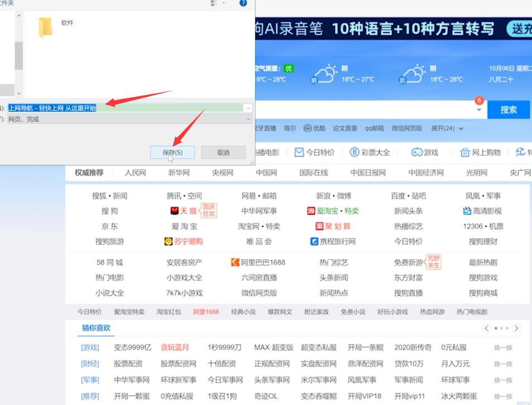Open the 免费新游 link
The height and width of the screenshot is (405, 532).
coord(408,262)
